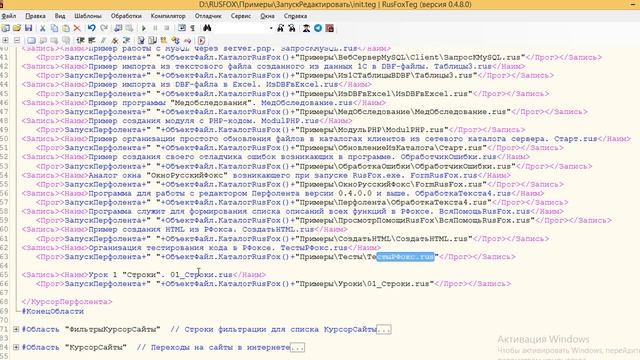This screenshot has height=360, width=640.
Task: Click the Paste clipboard icon
Action: pos(66,28)
